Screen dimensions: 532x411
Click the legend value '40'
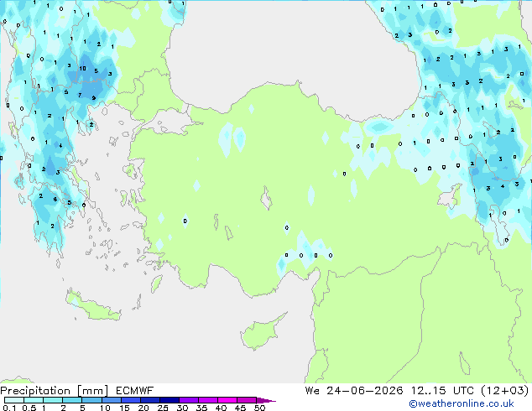coord(221,408)
